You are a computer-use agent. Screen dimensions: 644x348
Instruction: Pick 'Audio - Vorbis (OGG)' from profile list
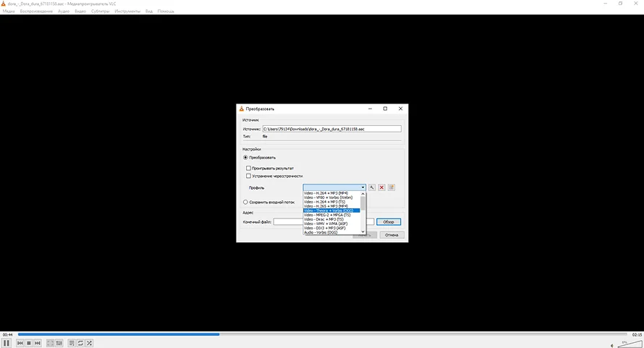[x=321, y=232]
